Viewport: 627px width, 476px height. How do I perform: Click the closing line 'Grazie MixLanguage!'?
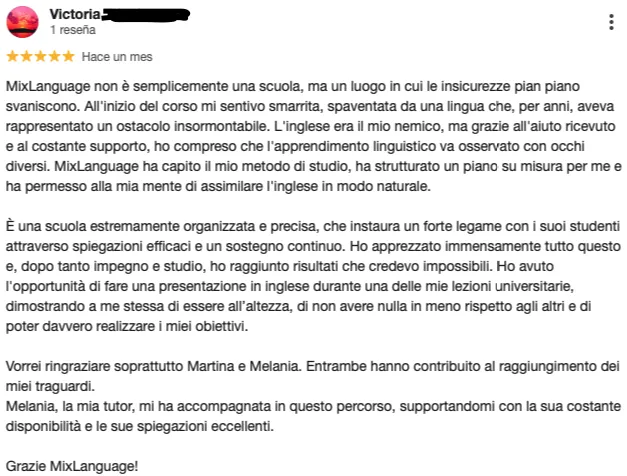click(72, 466)
